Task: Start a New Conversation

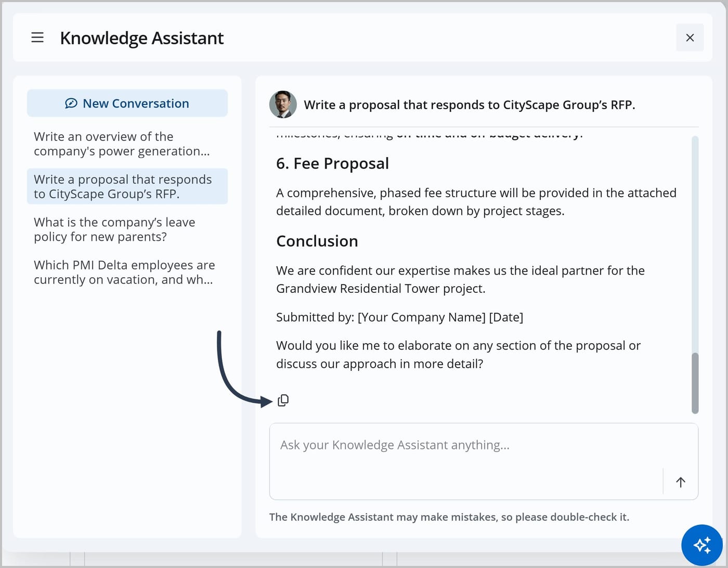Action: click(127, 103)
